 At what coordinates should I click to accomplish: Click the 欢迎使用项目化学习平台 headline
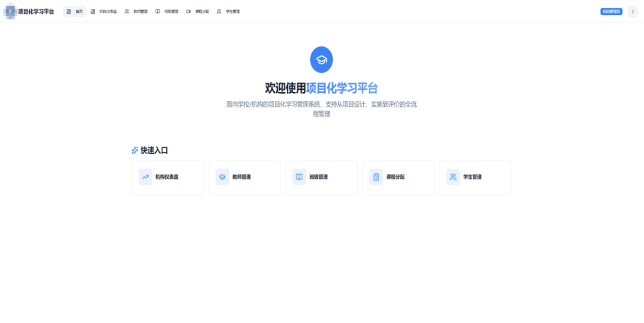pos(321,88)
